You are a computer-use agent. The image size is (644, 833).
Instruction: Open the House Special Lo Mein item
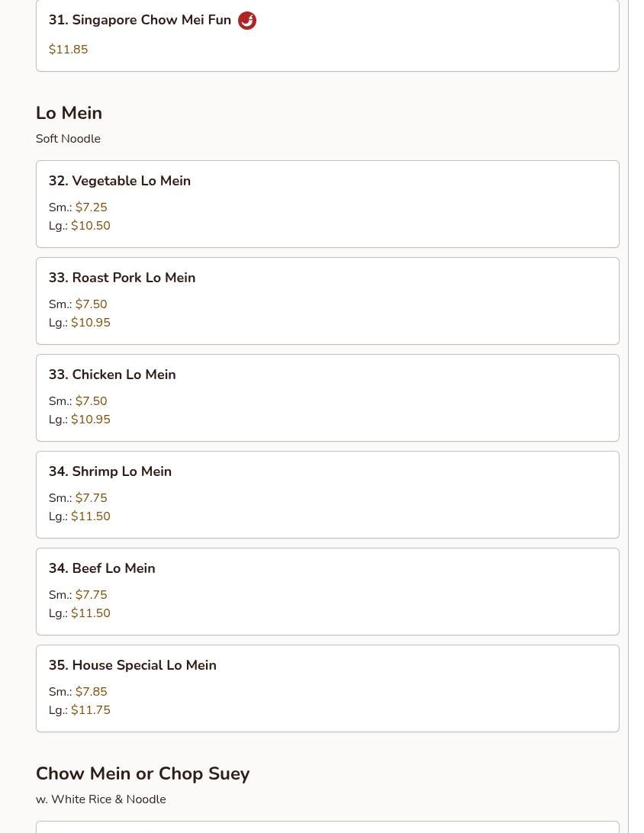tap(133, 665)
